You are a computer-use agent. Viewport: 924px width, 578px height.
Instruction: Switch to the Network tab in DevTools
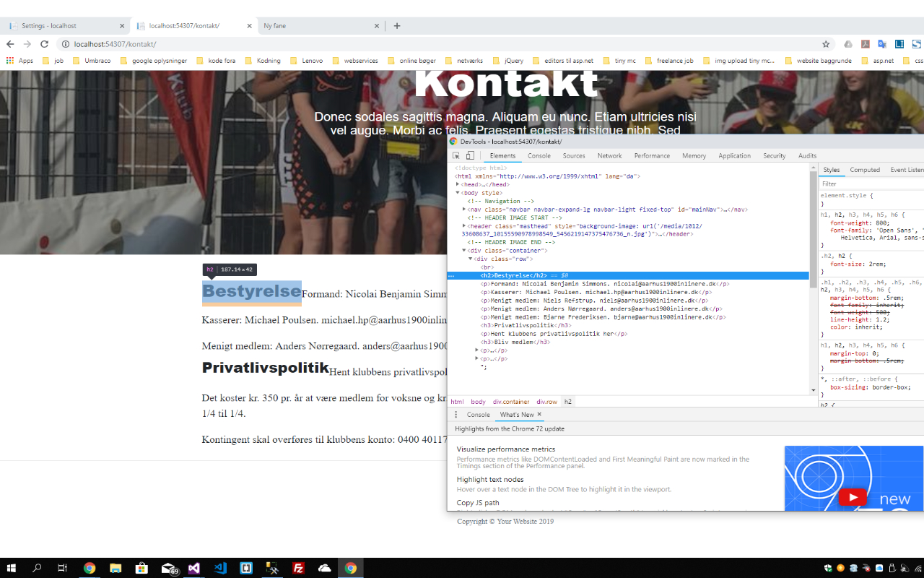pyautogui.click(x=609, y=155)
